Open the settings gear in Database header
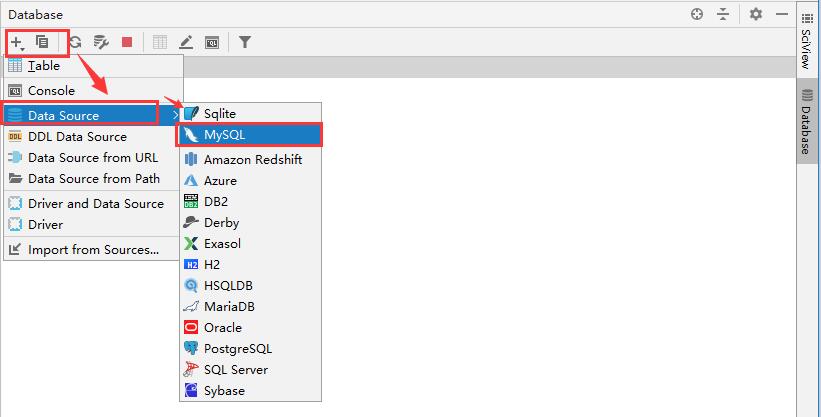821x417 pixels. 756,14
